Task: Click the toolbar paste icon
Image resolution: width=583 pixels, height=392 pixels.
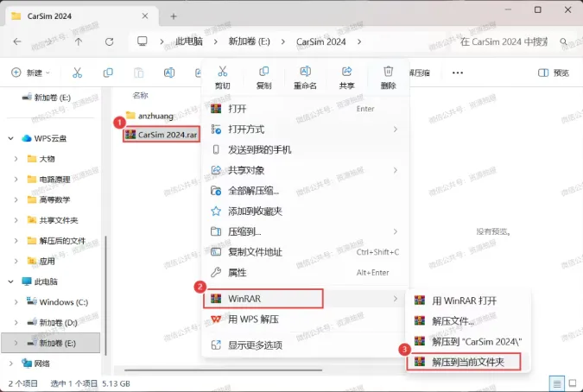Action: click(139, 73)
